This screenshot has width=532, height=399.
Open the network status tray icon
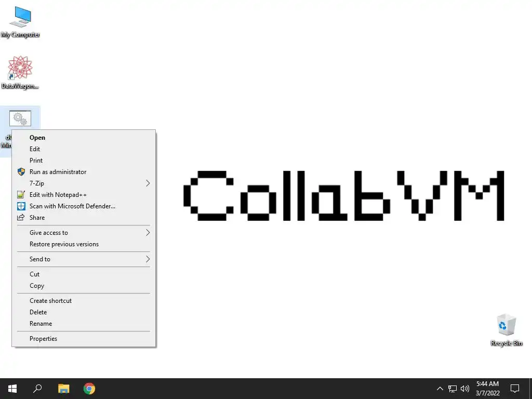tap(453, 389)
